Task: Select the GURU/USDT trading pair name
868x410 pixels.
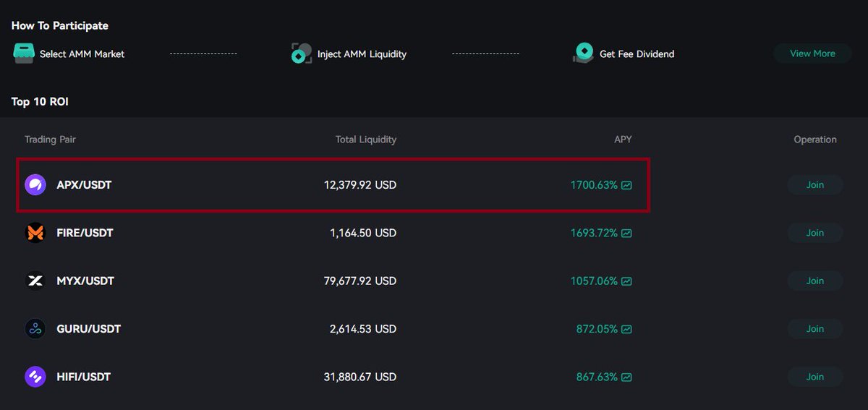Action: pos(89,329)
